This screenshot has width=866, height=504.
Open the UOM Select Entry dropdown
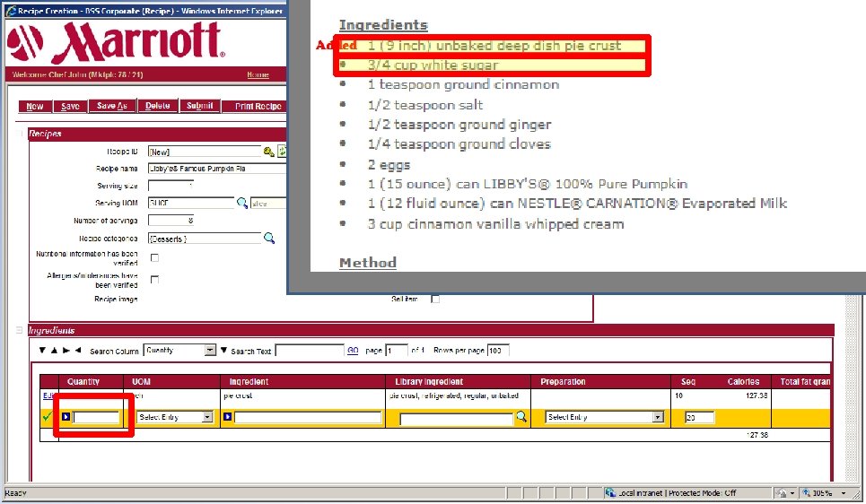pyautogui.click(x=207, y=417)
